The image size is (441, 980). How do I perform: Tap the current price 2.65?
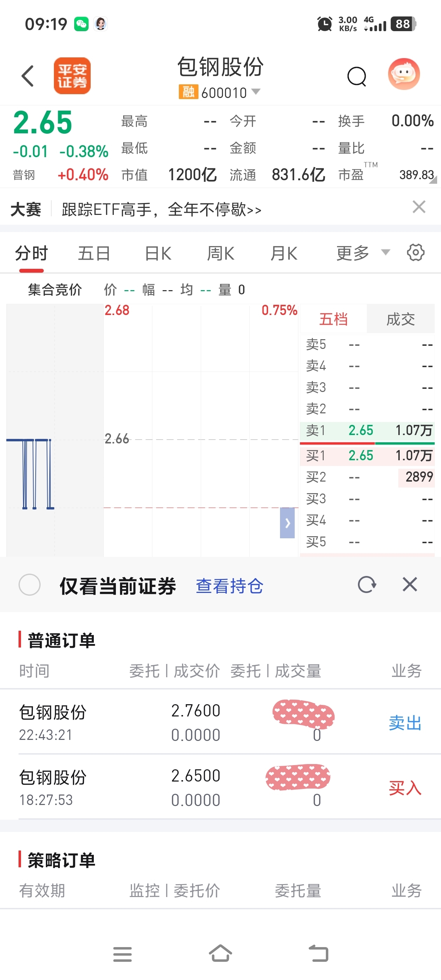[43, 122]
